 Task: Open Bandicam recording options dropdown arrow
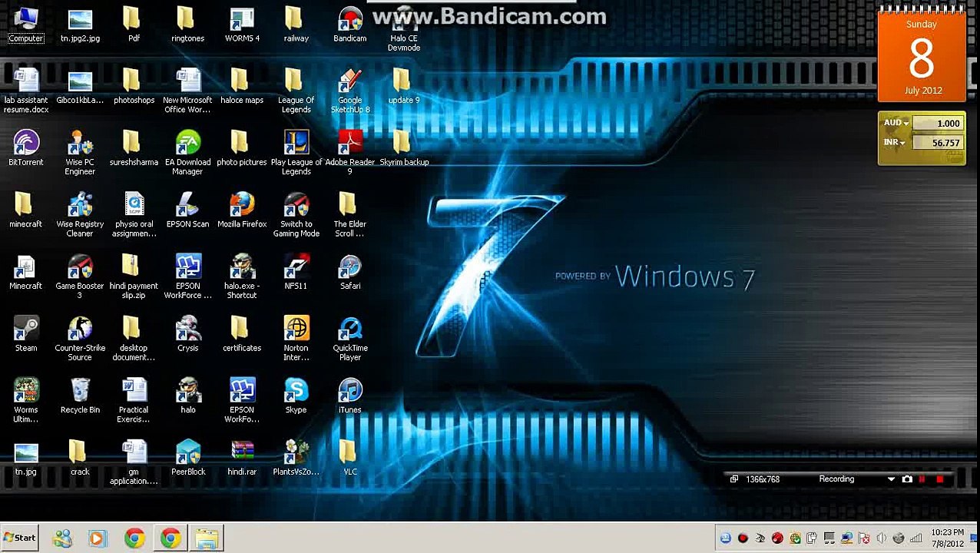(x=891, y=479)
